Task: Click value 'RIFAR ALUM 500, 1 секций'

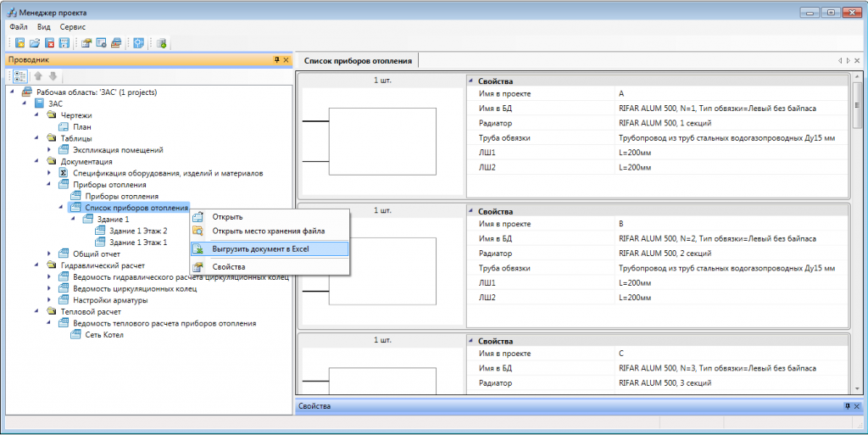Action: pos(665,123)
